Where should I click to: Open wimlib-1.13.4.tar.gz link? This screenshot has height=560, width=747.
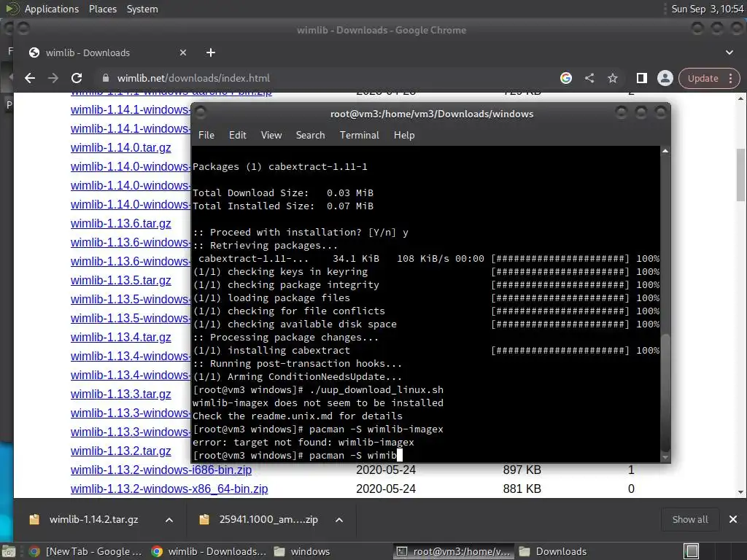tap(120, 337)
